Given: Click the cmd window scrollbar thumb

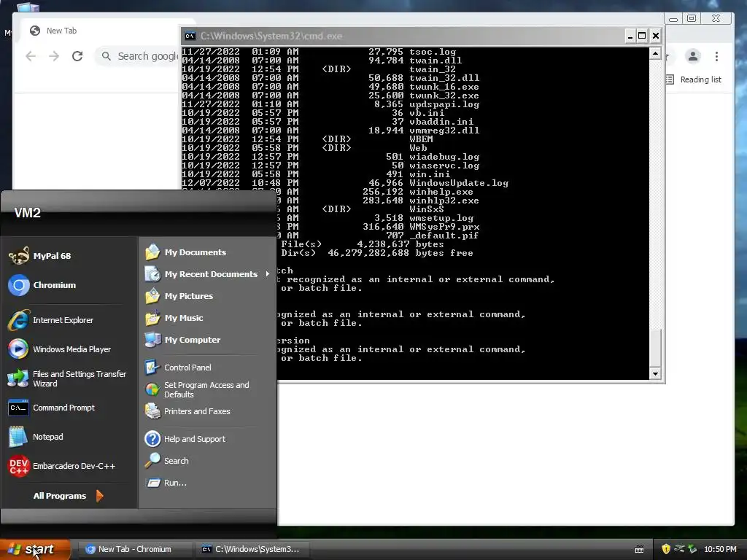Looking at the screenshot, I should (656, 348).
